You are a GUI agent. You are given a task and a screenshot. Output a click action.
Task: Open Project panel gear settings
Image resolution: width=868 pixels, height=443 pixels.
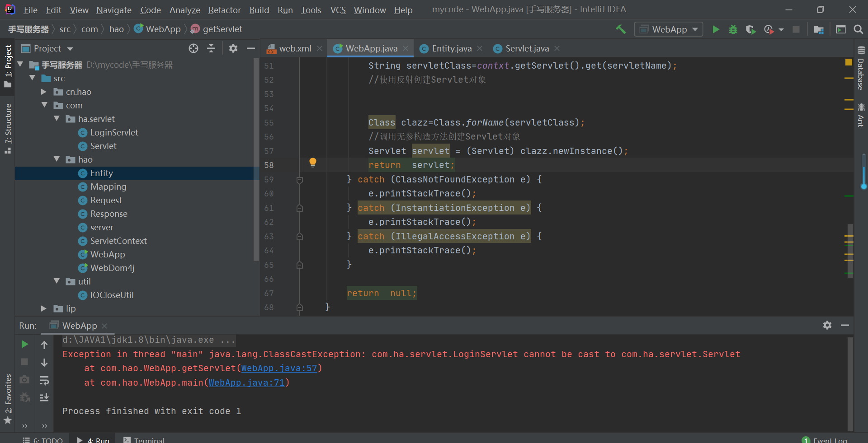tap(233, 48)
